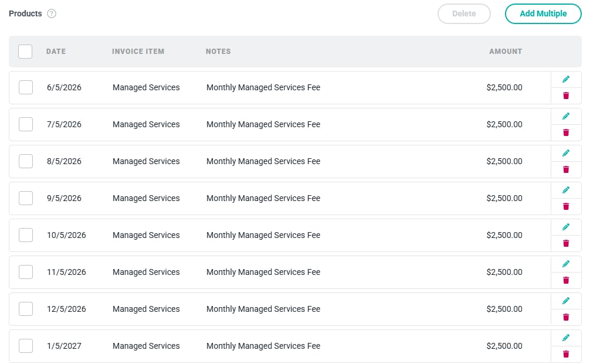Edit the 8/5/2026 row with pencil icon
Image resolution: width=590 pixels, height=364 pixels.
pos(566,153)
